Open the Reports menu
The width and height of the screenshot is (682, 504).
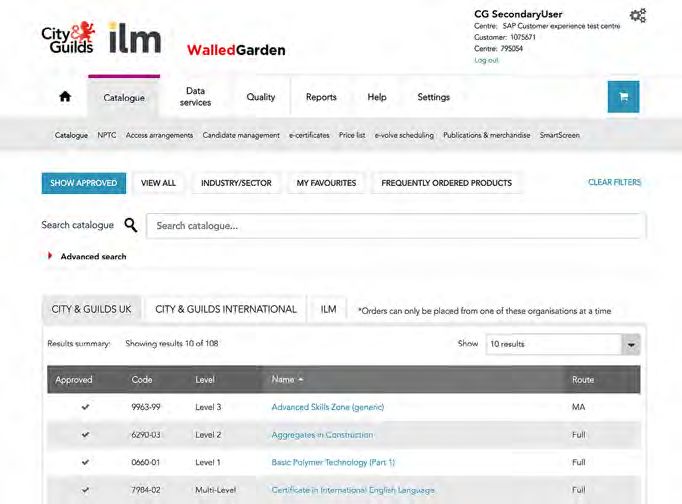321,97
